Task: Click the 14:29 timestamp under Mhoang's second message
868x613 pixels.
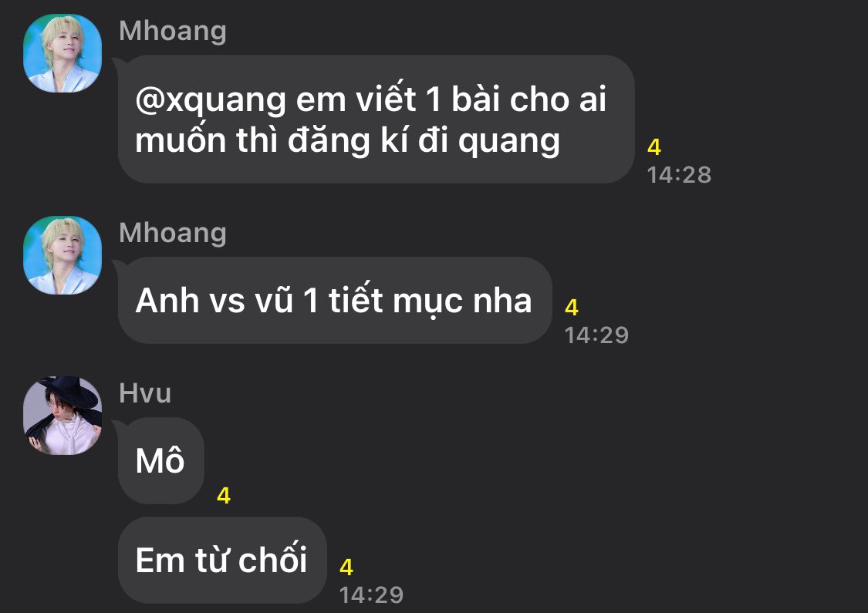Action: coord(596,335)
